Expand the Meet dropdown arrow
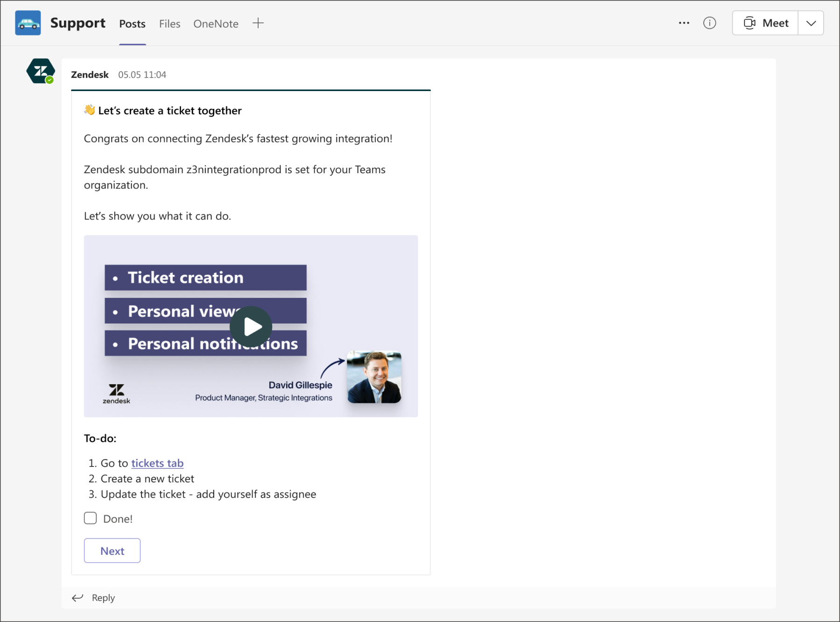 pos(811,23)
